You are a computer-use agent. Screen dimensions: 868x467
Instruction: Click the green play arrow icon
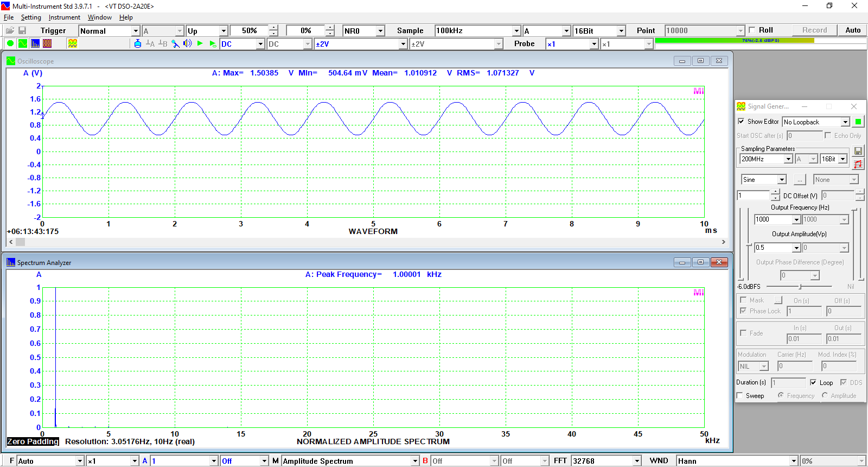pos(200,43)
